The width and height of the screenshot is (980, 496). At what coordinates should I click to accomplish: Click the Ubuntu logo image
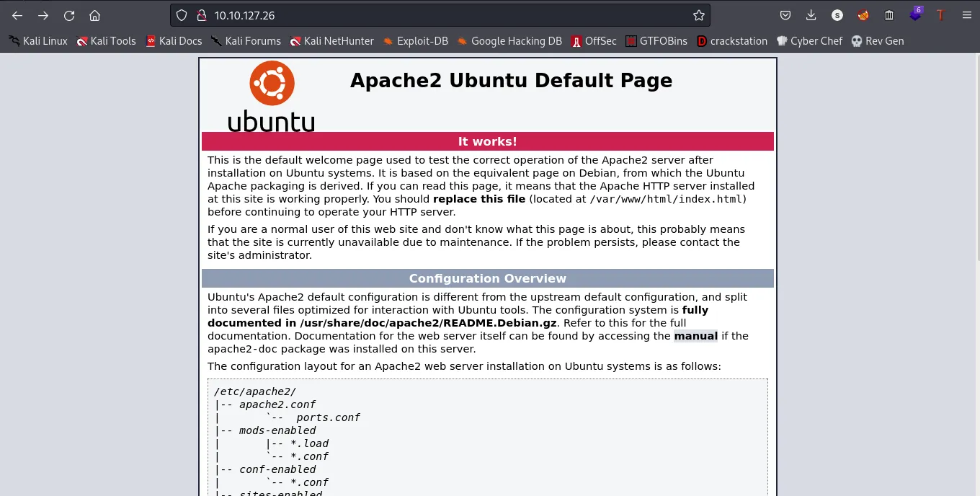coord(272,97)
